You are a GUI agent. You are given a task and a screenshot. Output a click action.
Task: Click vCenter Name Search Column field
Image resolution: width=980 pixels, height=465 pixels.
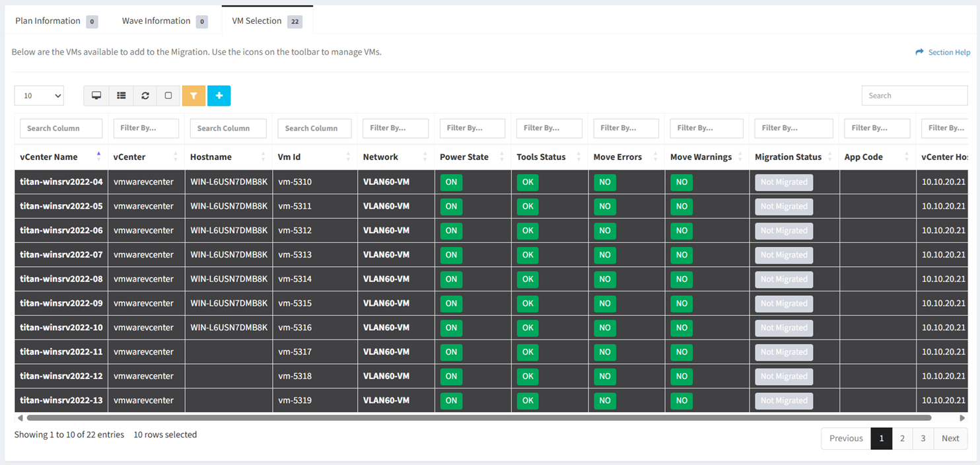click(x=61, y=128)
